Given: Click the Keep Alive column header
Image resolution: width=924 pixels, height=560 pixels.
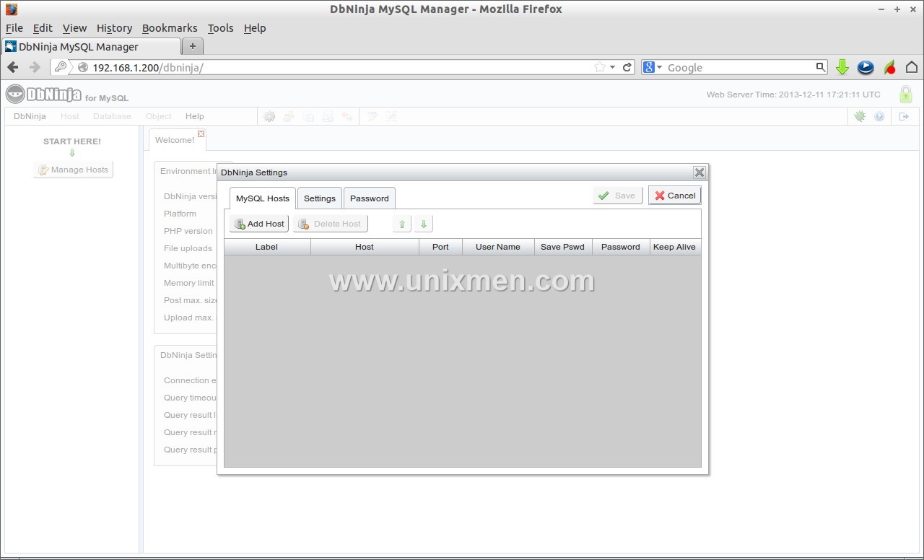Looking at the screenshot, I should (x=675, y=247).
